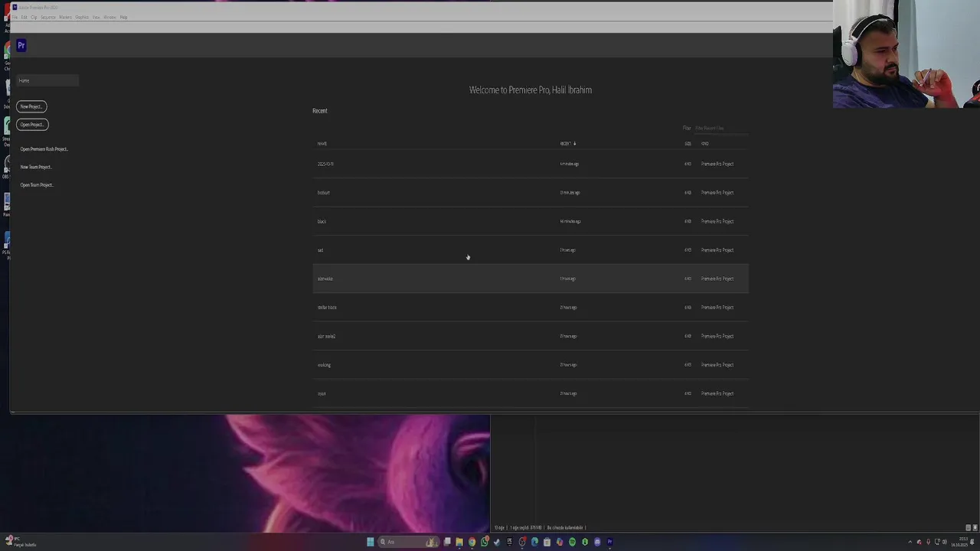
Task: Open Google Chrome from the taskbar
Action: point(472,542)
